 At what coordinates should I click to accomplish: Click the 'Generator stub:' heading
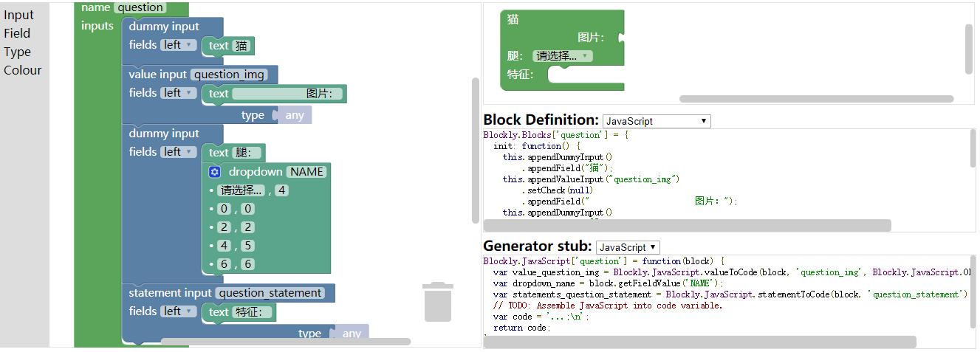point(538,246)
